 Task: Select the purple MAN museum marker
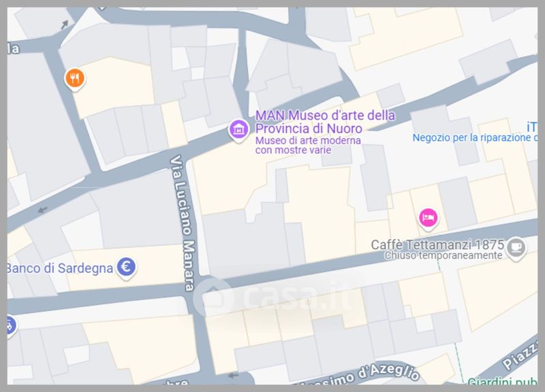coord(238,129)
